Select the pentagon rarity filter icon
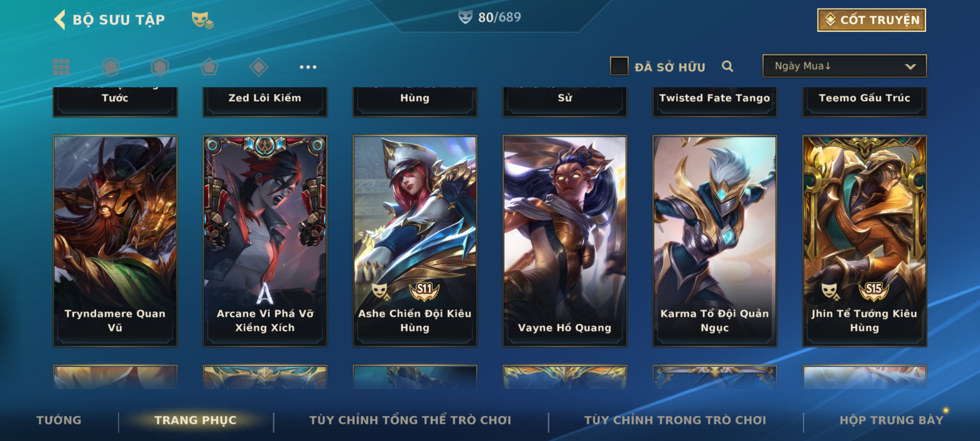This screenshot has width=980, height=441. pos(209,67)
